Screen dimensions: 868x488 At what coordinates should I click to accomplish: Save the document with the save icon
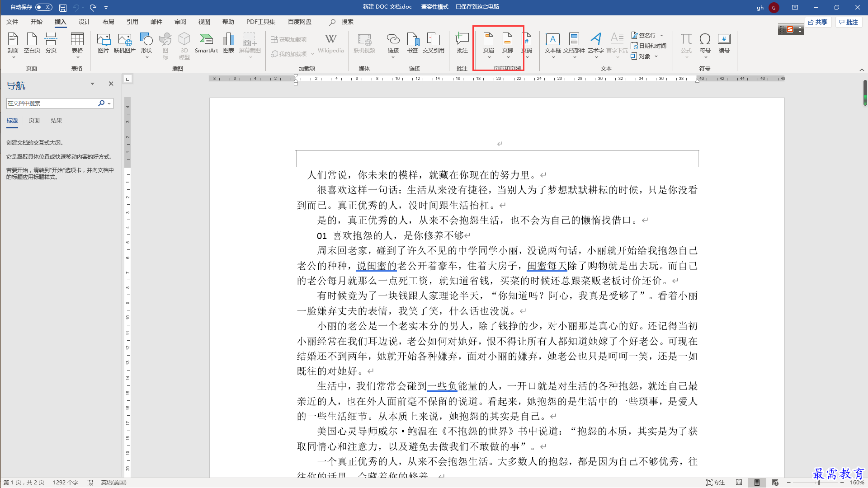63,8
